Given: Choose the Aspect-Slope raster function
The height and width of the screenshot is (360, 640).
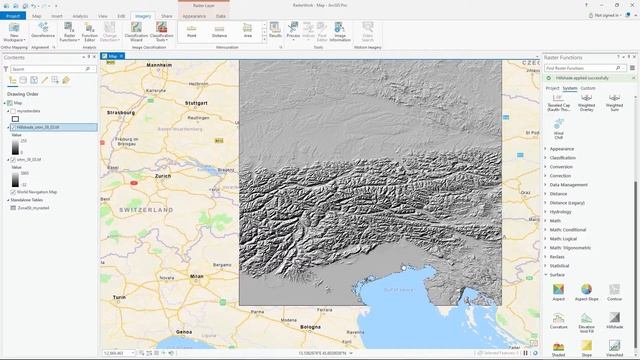Looking at the screenshot, I should tap(587, 292).
